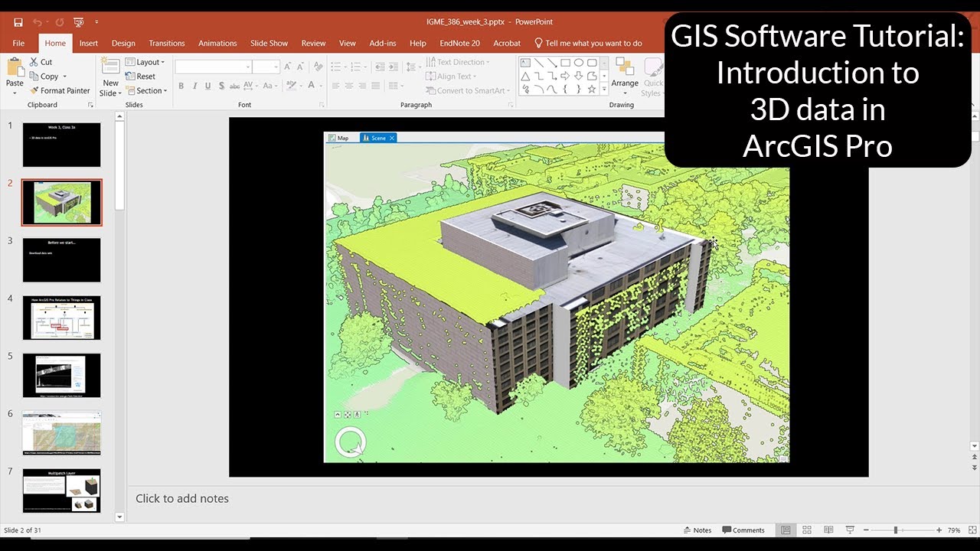Switch to the Animations tab
980x551 pixels.
[217, 43]
